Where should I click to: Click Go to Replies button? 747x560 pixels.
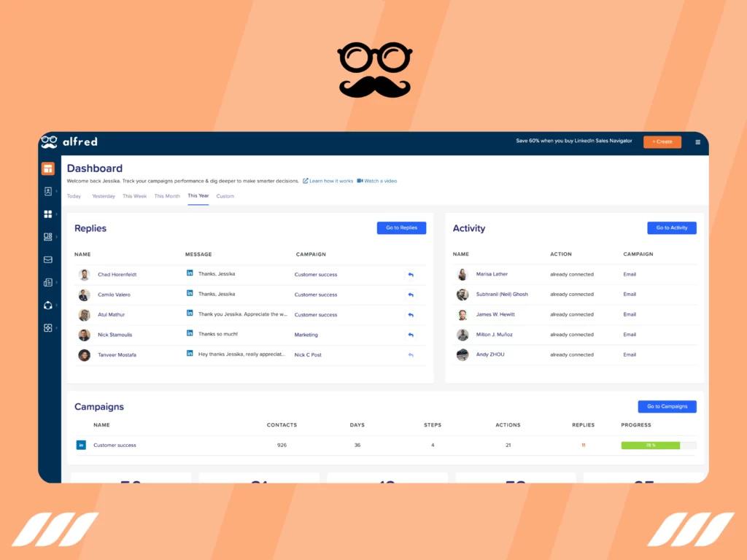point(402,228)
